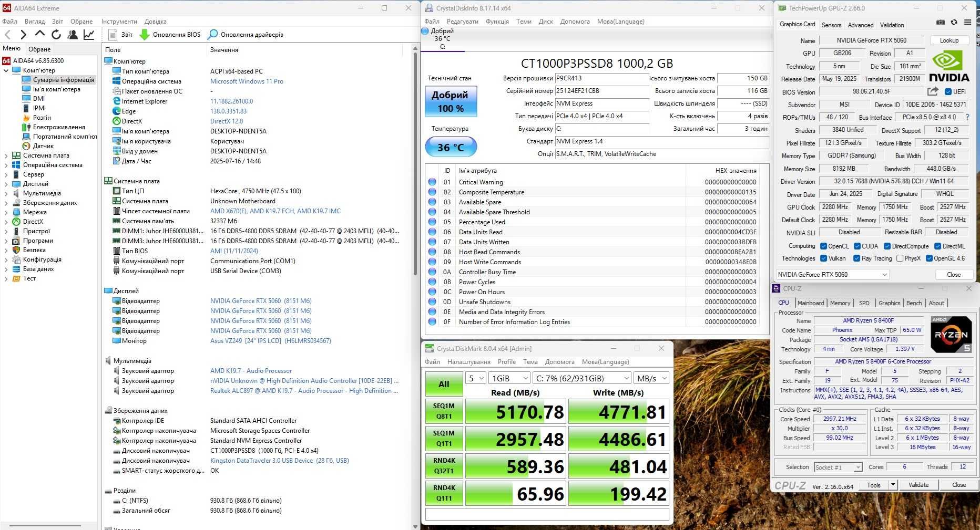
Task: Click GPU-Z screenshot camera icon
Action: click(941, 22)
